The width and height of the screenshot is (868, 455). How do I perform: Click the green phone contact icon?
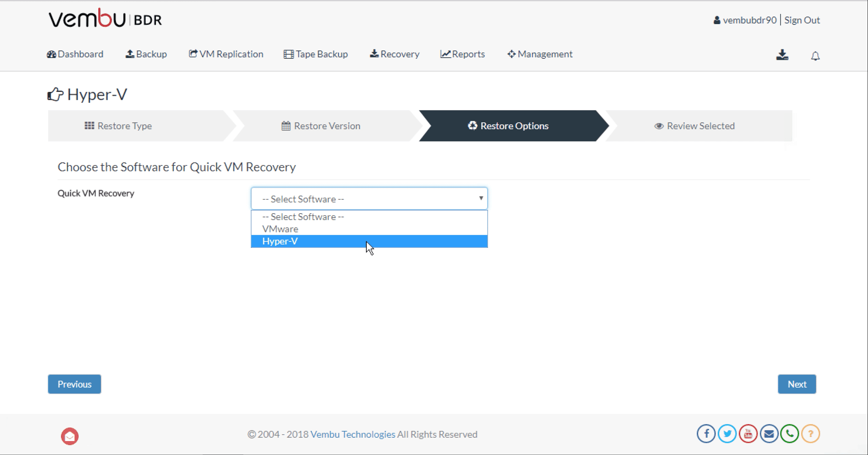click(790, 434)
